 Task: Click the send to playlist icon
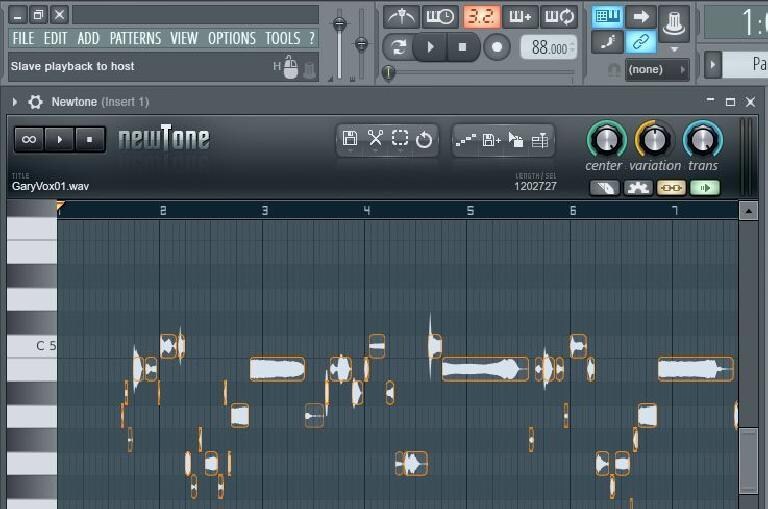click(x=540, y=141)
